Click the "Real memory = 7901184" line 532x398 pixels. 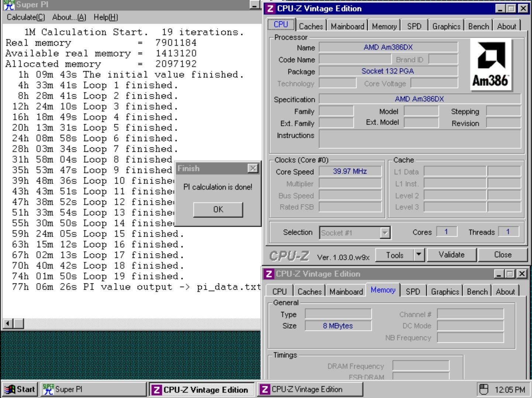pyautogui.click(x=101, y=43)
